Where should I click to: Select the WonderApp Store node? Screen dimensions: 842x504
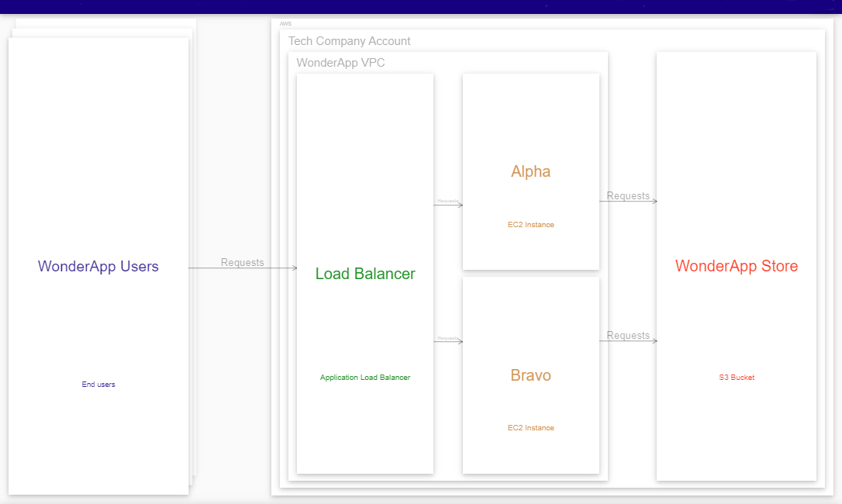[736, 266]
